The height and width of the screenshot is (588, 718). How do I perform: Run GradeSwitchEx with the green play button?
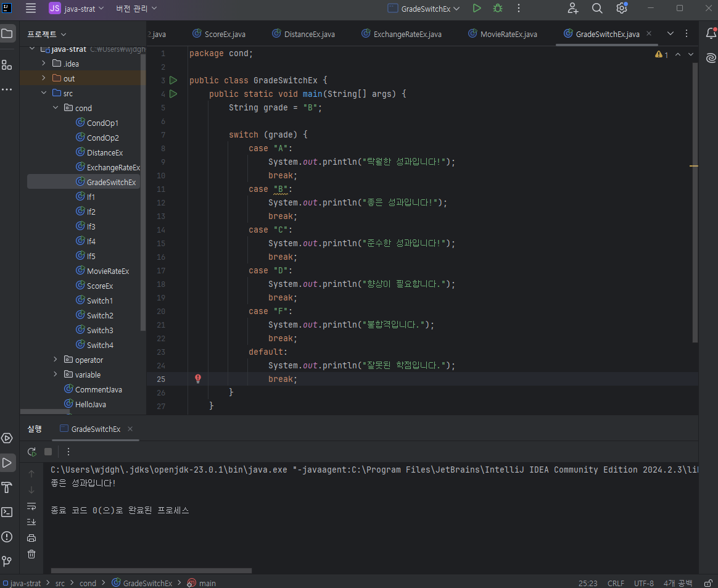click(477, 8)
